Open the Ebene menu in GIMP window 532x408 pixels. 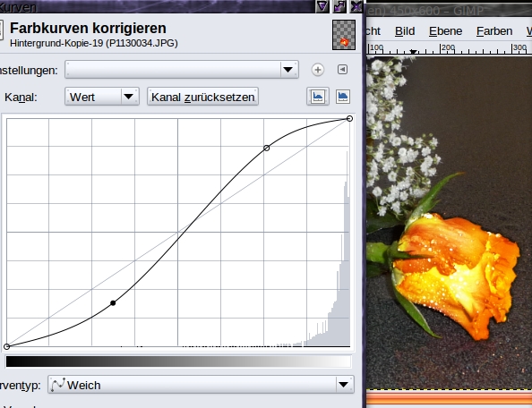point(445,31)
